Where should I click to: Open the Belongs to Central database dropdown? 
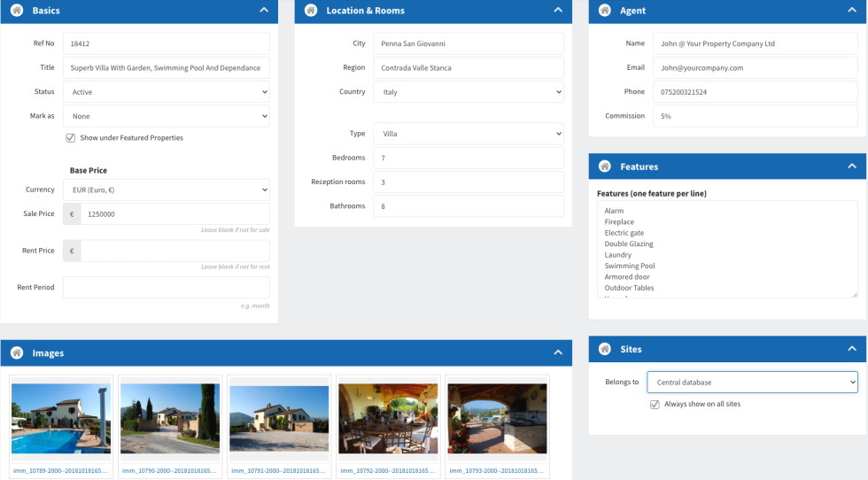point(752,383)
